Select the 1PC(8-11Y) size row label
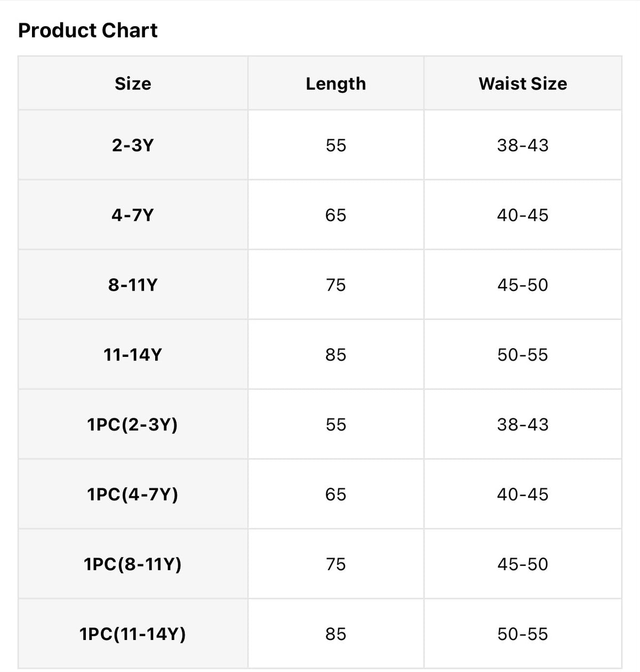The width and height of the screenshot is (640, 672). (x=133, y=564)
